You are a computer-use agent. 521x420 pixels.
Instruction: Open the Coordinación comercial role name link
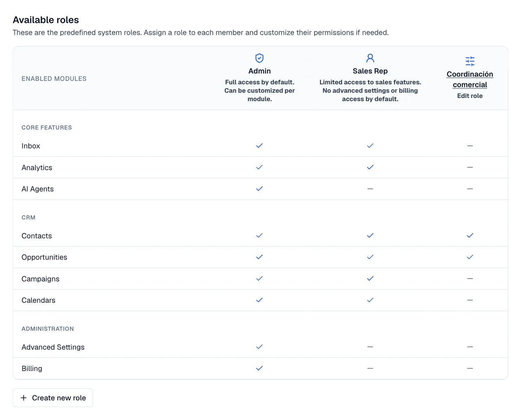pos(470,79)
